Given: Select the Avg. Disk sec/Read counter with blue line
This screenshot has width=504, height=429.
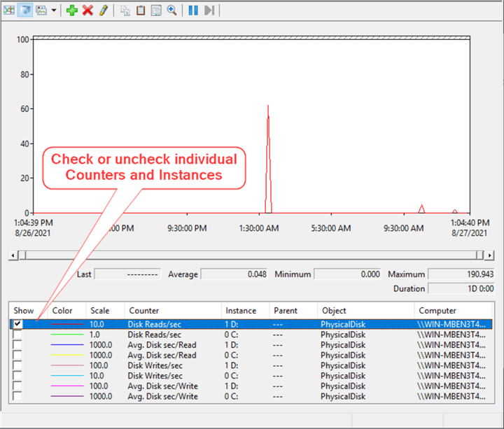Looking at the screenshot, I should (252, 345).
